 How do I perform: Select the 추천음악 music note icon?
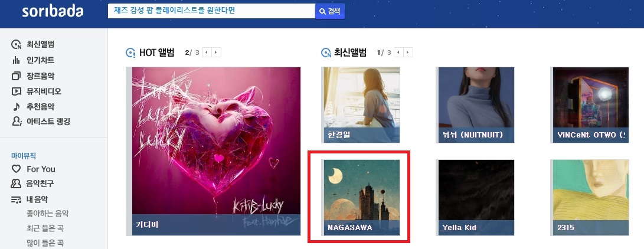tap(16, 107)
